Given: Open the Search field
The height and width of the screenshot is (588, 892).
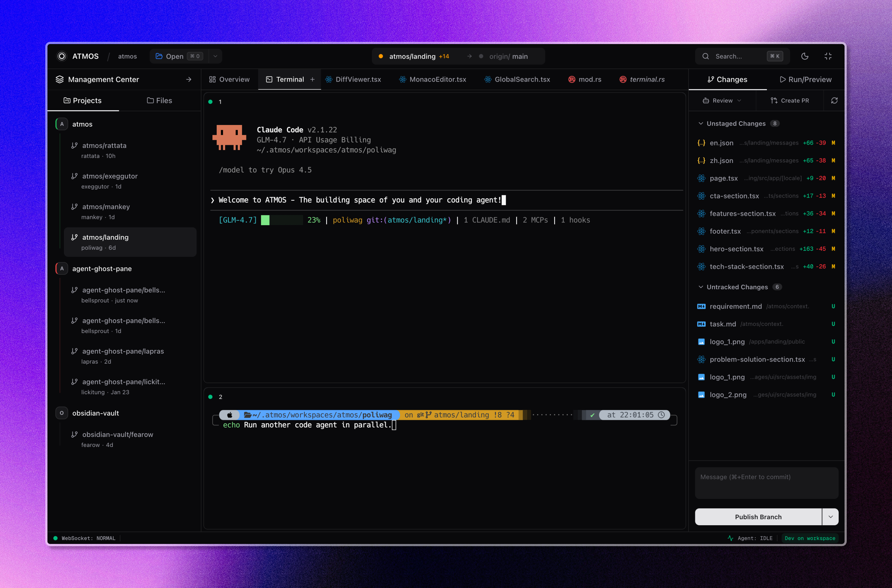Looking at the screenshot, I should coord(742,56).
